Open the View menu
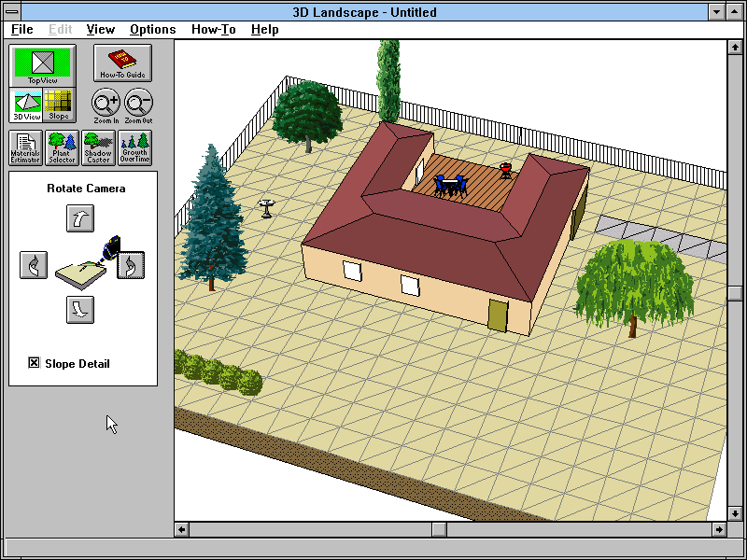 (101, 29)
